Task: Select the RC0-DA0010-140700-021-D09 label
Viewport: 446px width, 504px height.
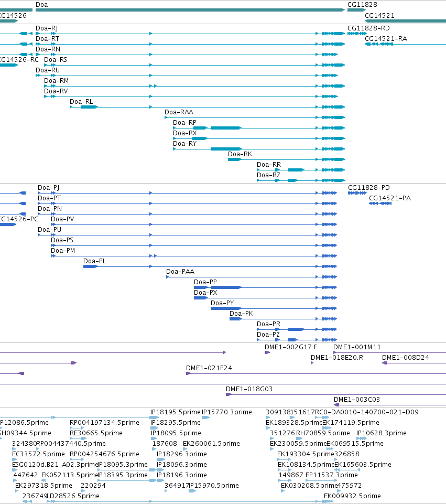Action: point(367,412)
